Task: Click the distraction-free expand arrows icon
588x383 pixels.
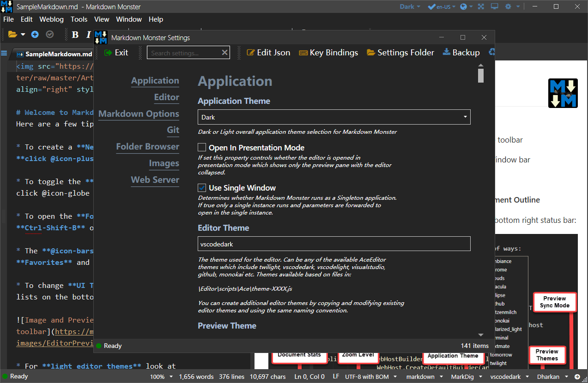Action: point(481,6)
